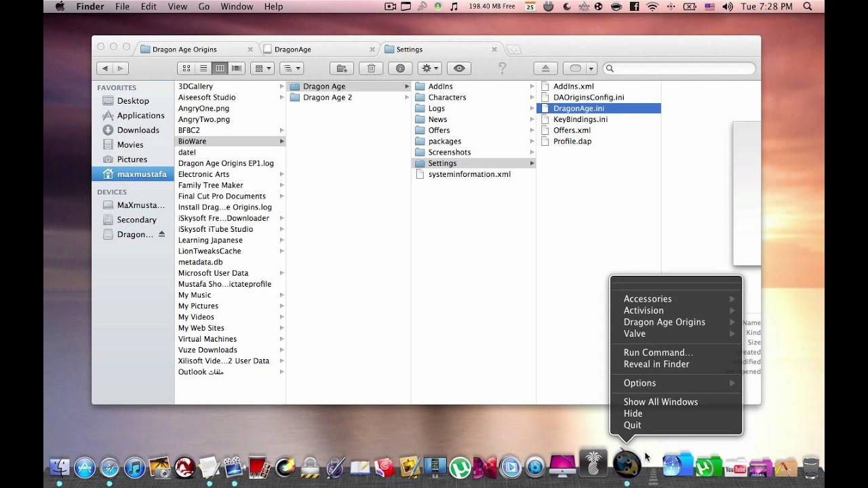Viewport: 868px width, 488px height.
Task: Open Spotlight search in the menu bar
Action: pos(808,7)
